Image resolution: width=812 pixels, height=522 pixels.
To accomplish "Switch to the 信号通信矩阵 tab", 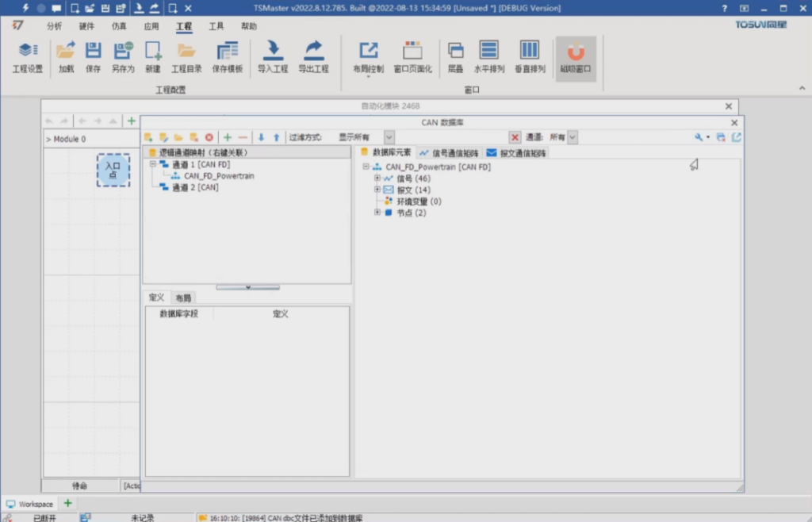I will pyautogui.click(x=450, y=152).
